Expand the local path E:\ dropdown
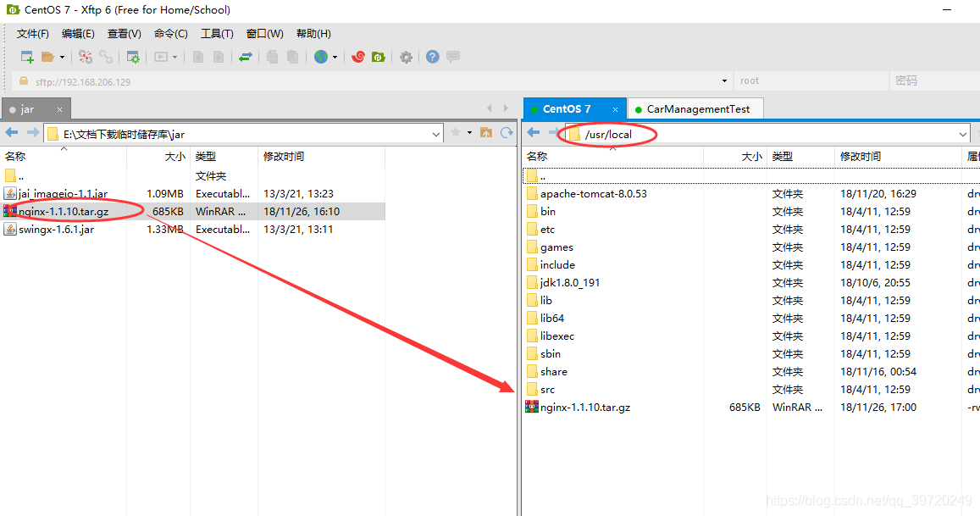 point(436,134)
